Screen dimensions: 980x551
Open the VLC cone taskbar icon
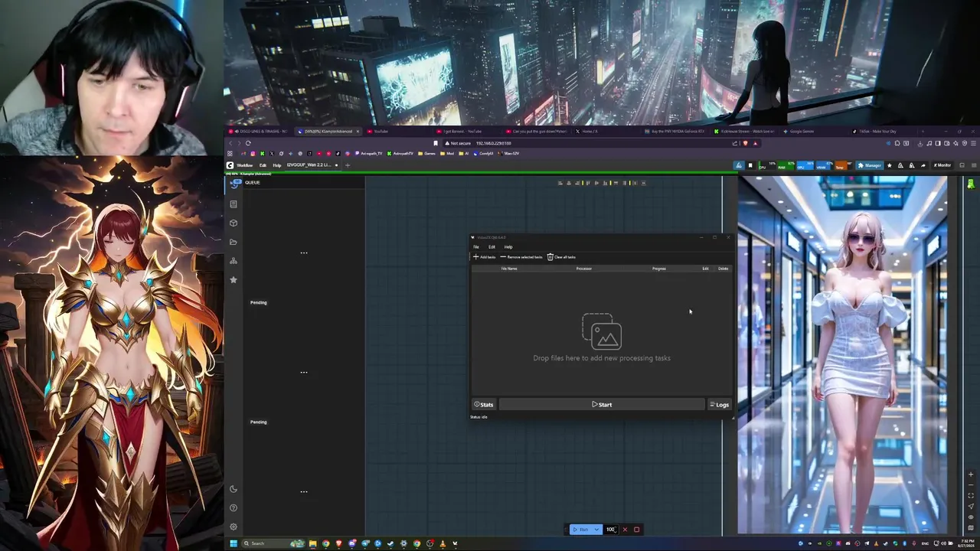[x=443, y=543]
